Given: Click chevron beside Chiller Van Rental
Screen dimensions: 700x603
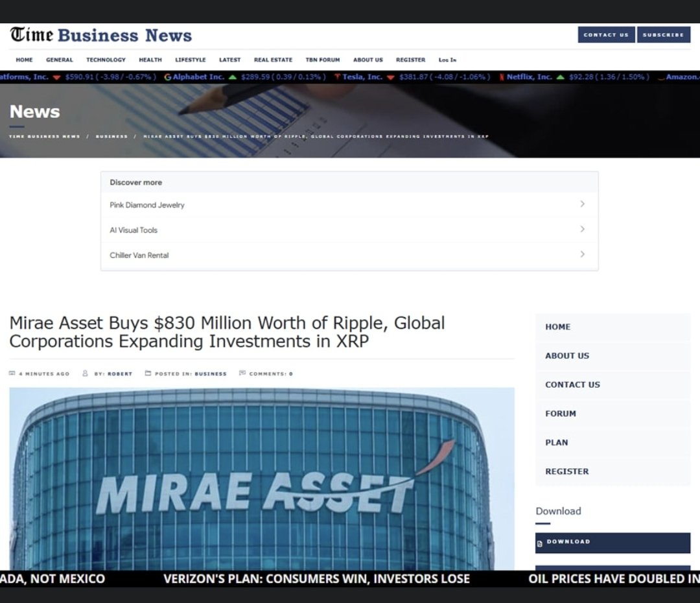Looking at the screenshot, I should (x=582, y=254).
